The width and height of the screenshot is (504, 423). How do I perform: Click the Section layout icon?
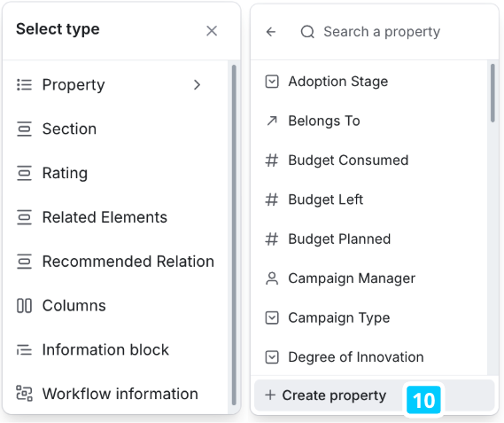25,129
